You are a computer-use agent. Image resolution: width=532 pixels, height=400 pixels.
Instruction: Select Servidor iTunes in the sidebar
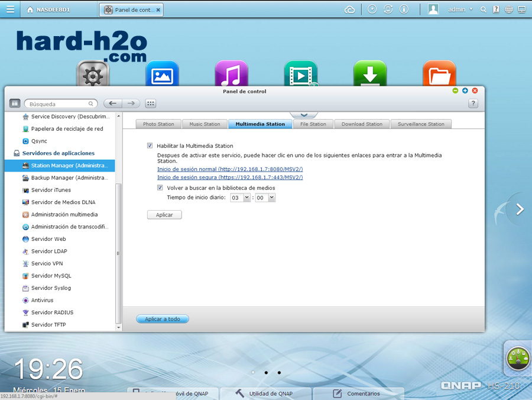coord(60,190)
